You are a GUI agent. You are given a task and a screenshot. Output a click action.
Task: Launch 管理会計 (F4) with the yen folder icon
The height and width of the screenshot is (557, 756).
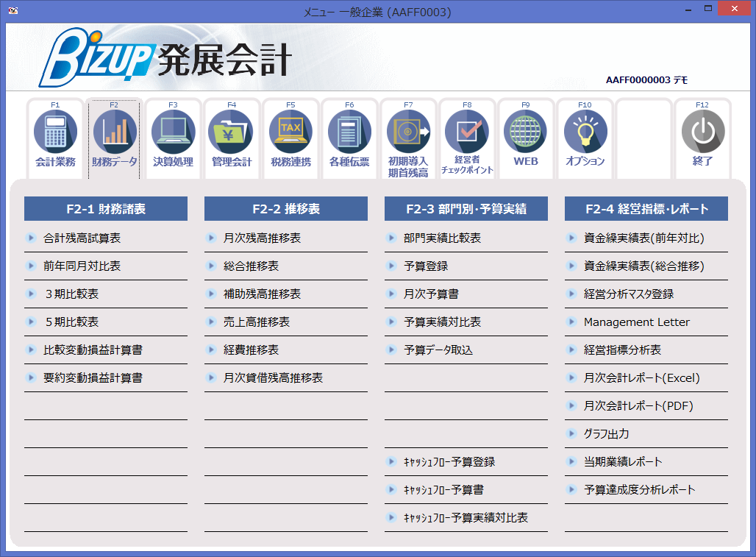pyautogui.click(x=232, y=138)
